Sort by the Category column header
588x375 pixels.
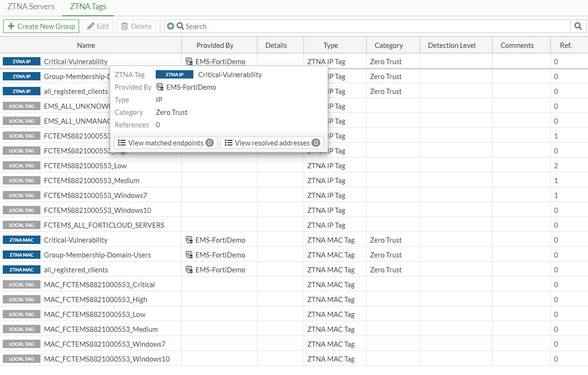tap(389, 46)
